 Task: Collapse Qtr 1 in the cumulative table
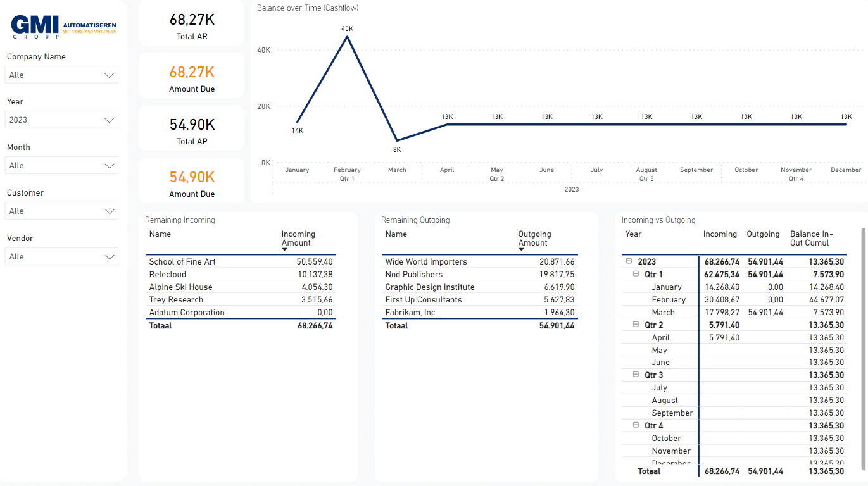pyautogui.click(x=635, y=274)
